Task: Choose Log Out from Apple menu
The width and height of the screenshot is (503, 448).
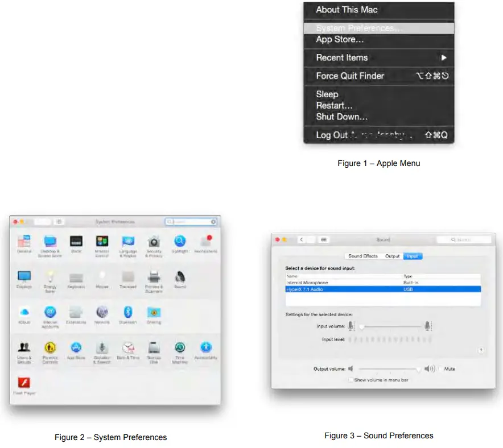Action: (x=378, y=135)
